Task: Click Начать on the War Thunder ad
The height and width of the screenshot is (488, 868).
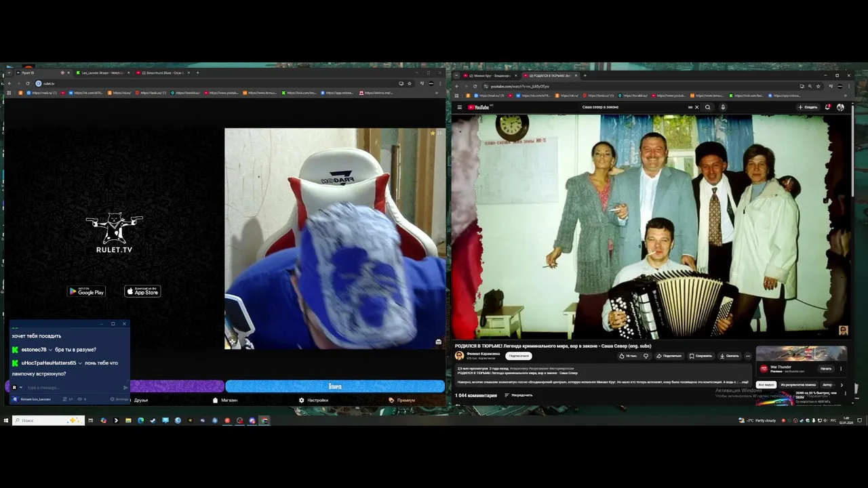Action: click(826, 369)
